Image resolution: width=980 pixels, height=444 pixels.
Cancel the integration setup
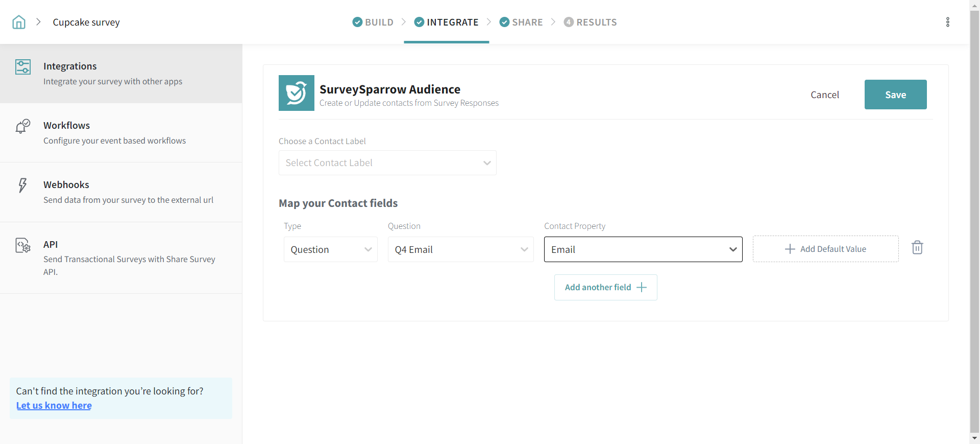824,95
